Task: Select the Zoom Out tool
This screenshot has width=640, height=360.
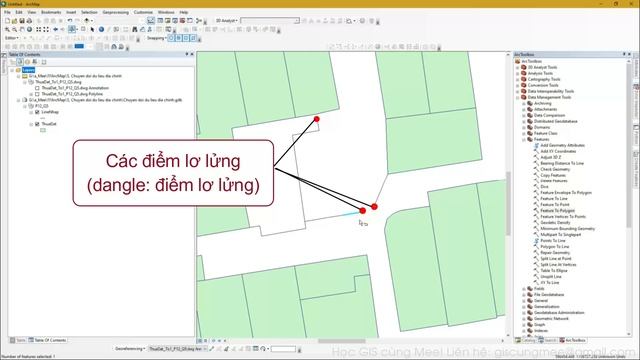Action: pos(15,29)
